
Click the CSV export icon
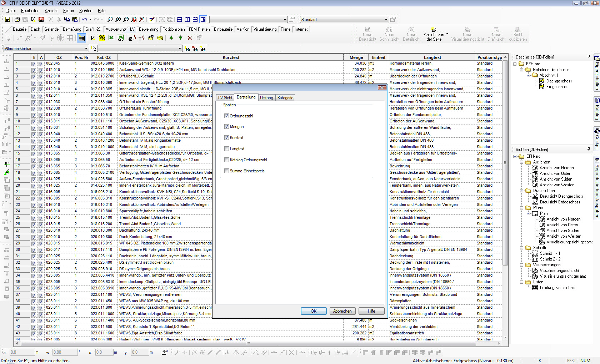tap(121, 38)
